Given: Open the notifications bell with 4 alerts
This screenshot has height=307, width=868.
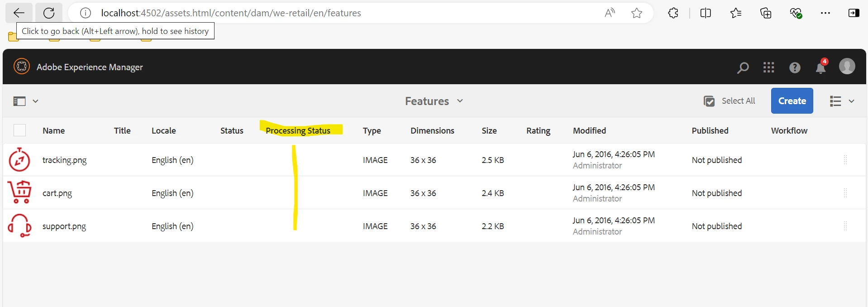Looking at the screenshot, I should point(821,67).
